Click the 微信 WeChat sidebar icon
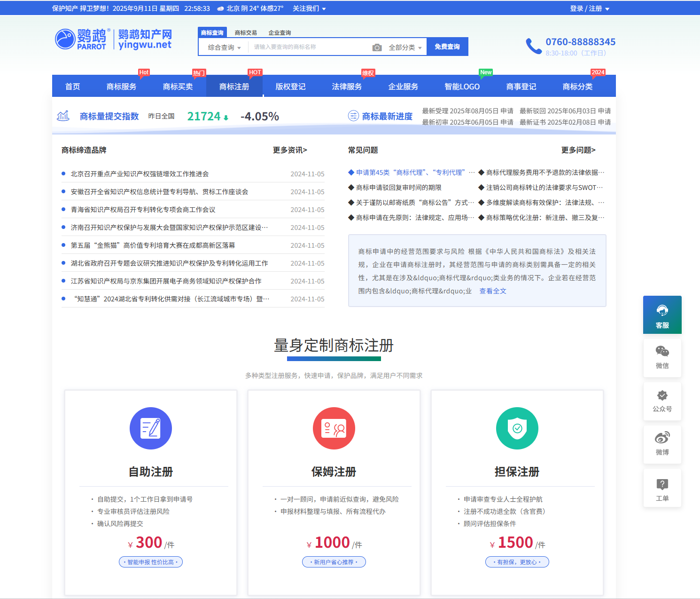 (662, 358)
